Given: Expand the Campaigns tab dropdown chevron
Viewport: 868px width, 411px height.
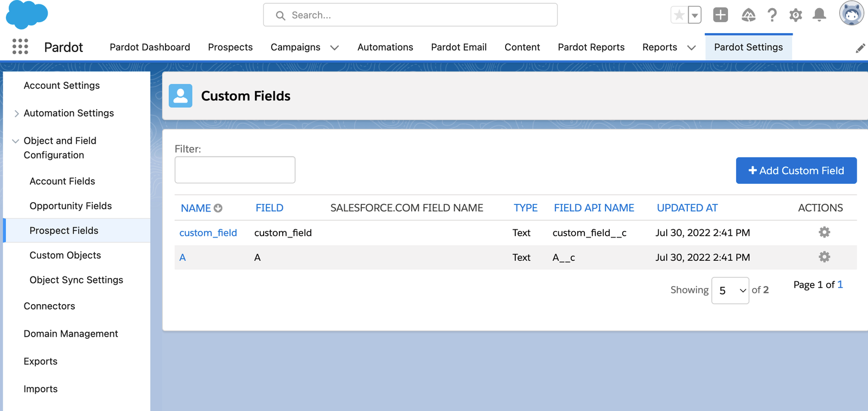Looking at the screenshot, I should tap(335, 48).
